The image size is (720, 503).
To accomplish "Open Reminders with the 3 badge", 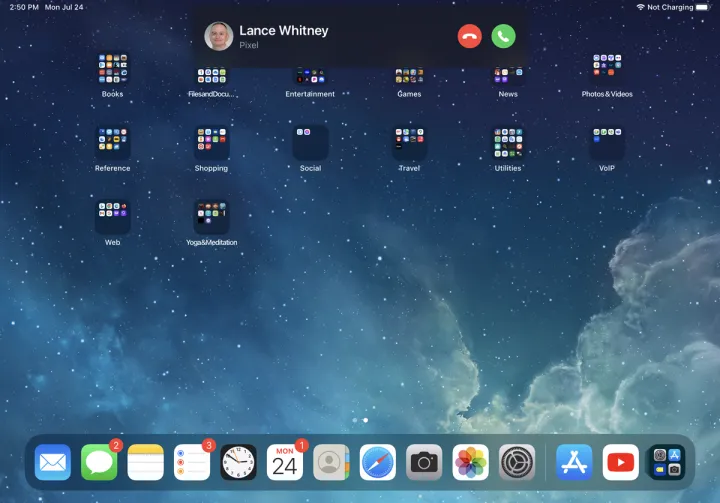I will pos(192,462).
